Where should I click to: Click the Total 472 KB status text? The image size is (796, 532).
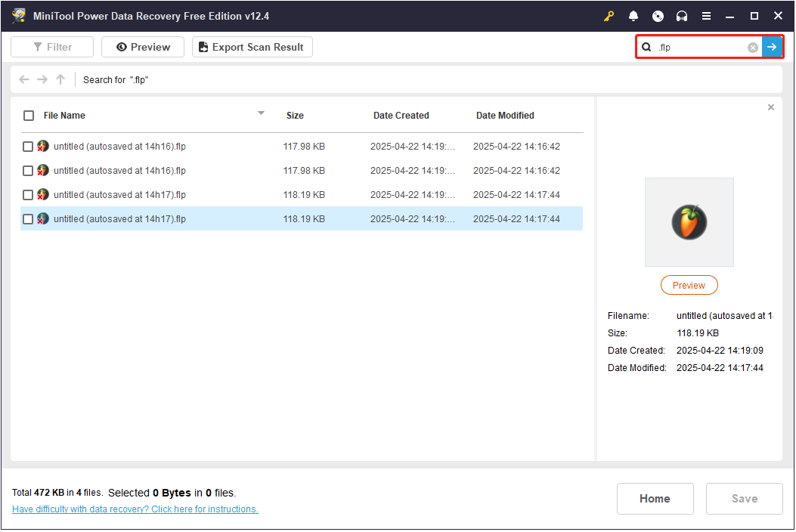[57, 493]
